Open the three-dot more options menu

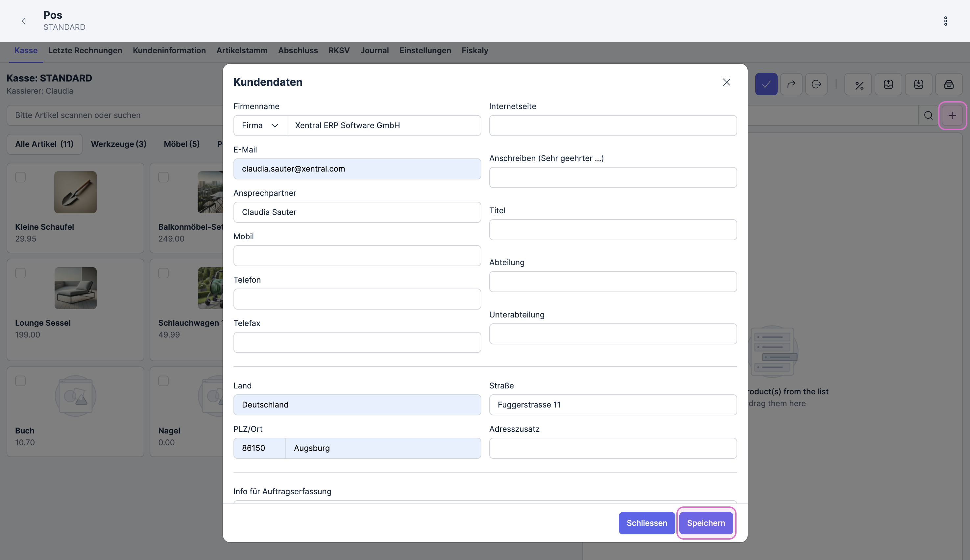point(945,21)
